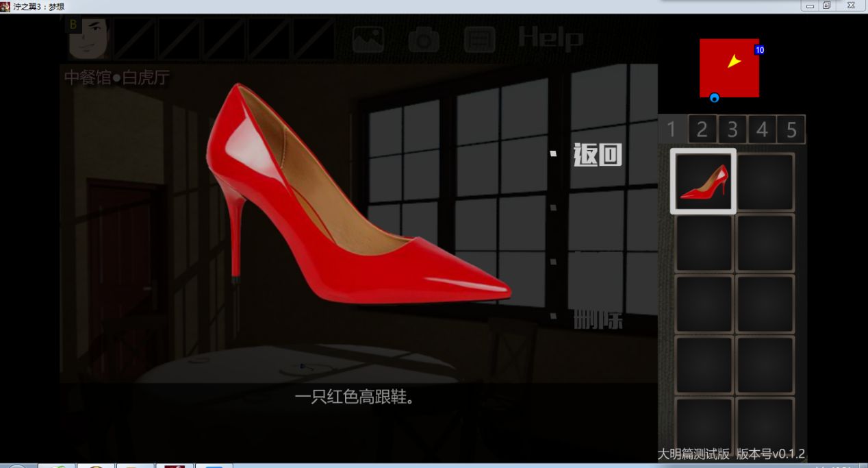Screen dimensions: 868x468
Task: Switch to inventory tab 2
Action: (702, 129)
